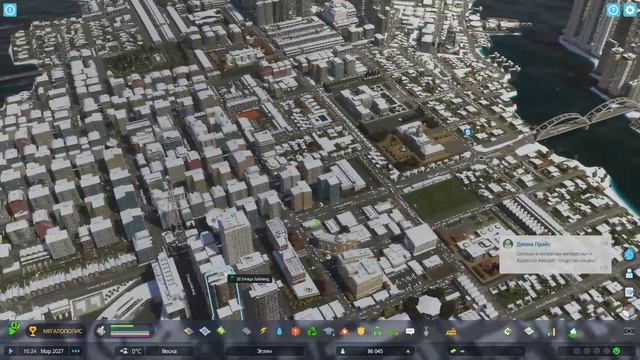This screenshot has width=640, height=360.
Task: Expand simulation speed options with three dots
Action: (x=76, y=351)
